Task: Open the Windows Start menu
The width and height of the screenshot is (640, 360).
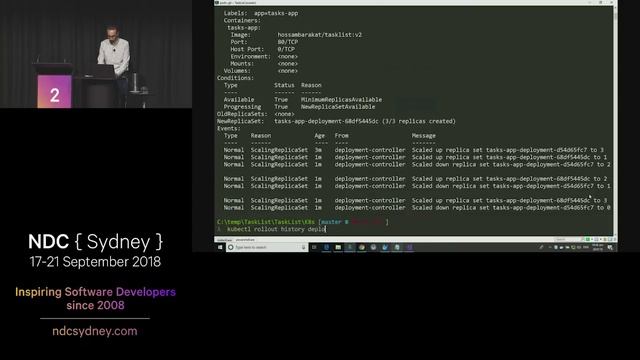Action: pyautogui.click(x=220, y=247)
